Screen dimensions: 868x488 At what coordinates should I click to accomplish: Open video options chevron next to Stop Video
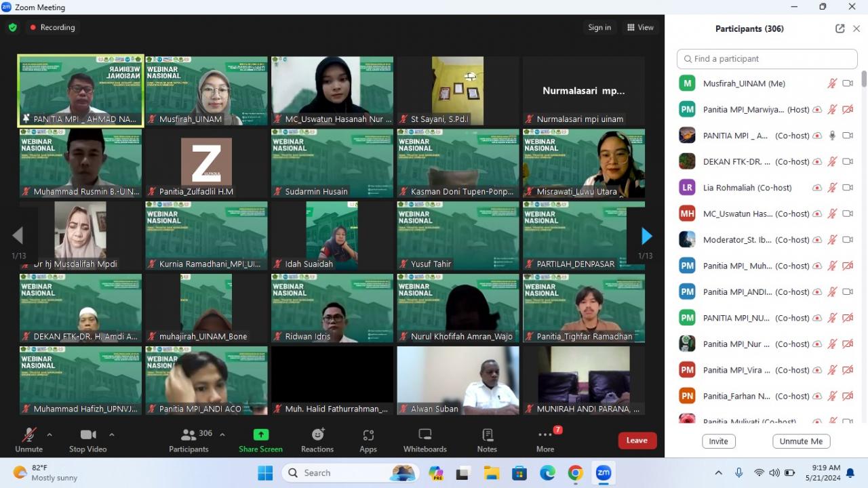[x=112, y=434]
